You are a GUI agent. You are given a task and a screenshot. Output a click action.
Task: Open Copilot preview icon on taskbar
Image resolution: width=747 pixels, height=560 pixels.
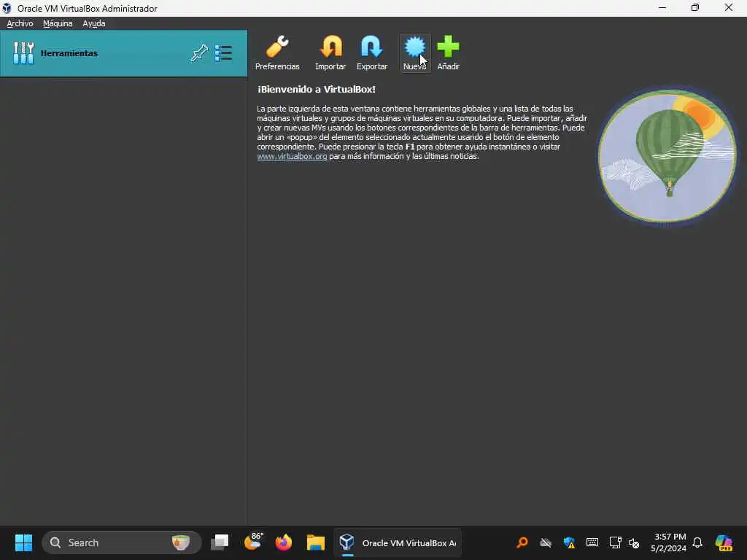pos(724,542)
